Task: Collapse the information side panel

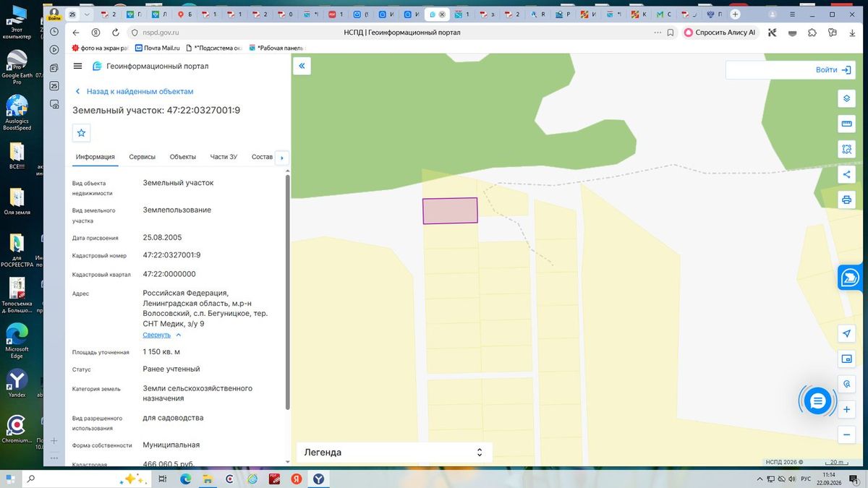Action: [302, 66]
